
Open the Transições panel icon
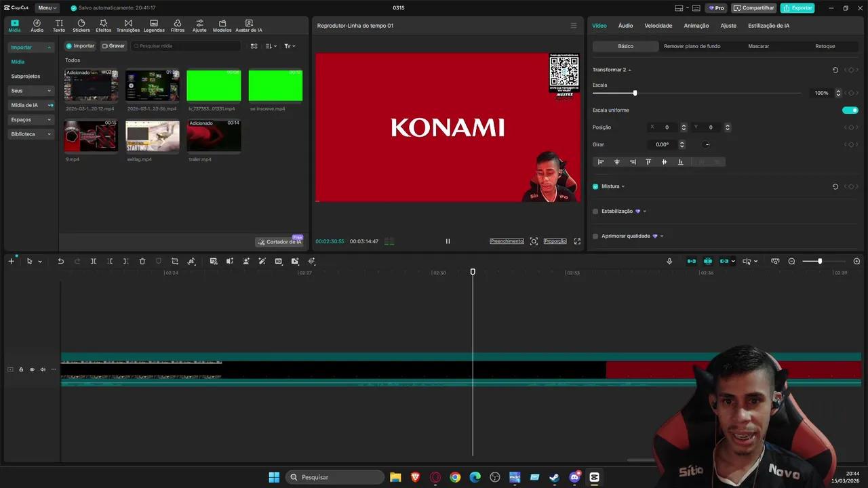pos(128,26)
